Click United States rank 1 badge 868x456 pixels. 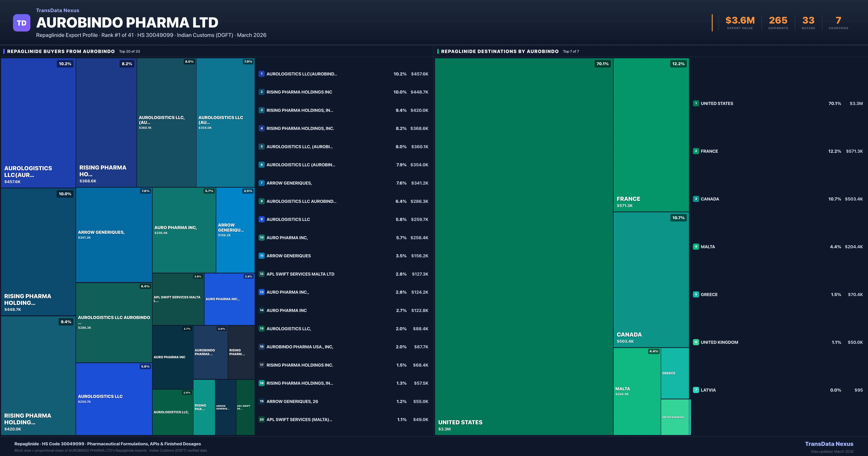pyautogui.click(x=696, y=104)
